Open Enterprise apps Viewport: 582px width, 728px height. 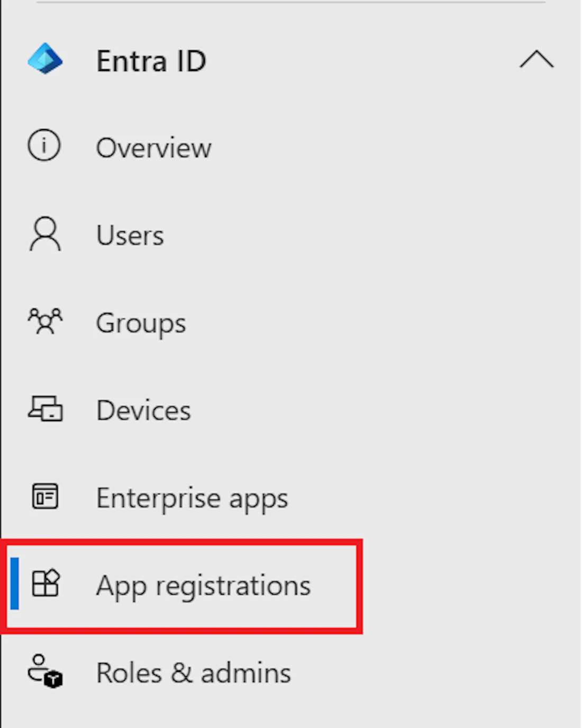coord(192,497)
